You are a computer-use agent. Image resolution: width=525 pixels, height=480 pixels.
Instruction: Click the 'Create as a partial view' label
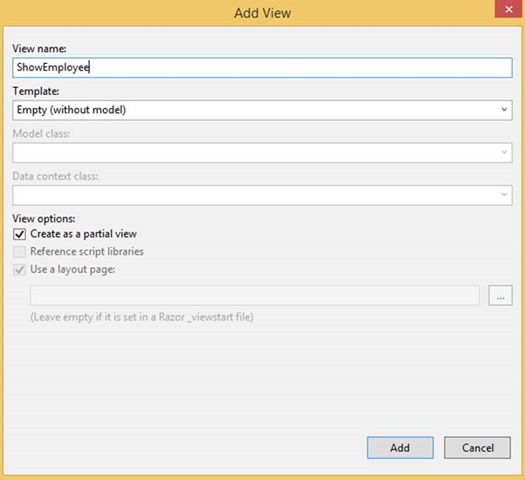83,234
